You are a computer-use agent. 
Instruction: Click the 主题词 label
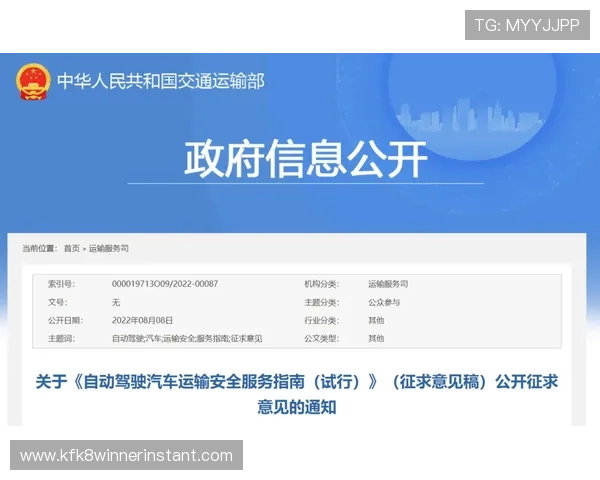61,338
